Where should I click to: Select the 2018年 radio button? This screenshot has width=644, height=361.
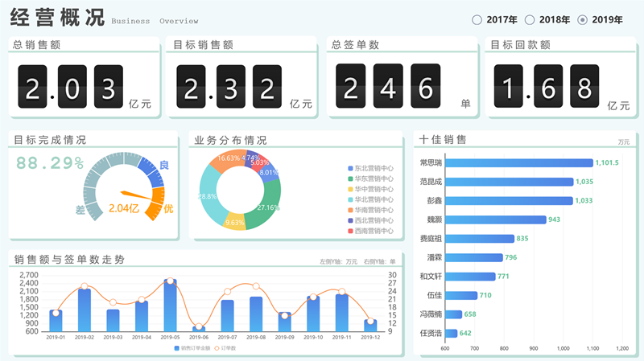point(530,19)
